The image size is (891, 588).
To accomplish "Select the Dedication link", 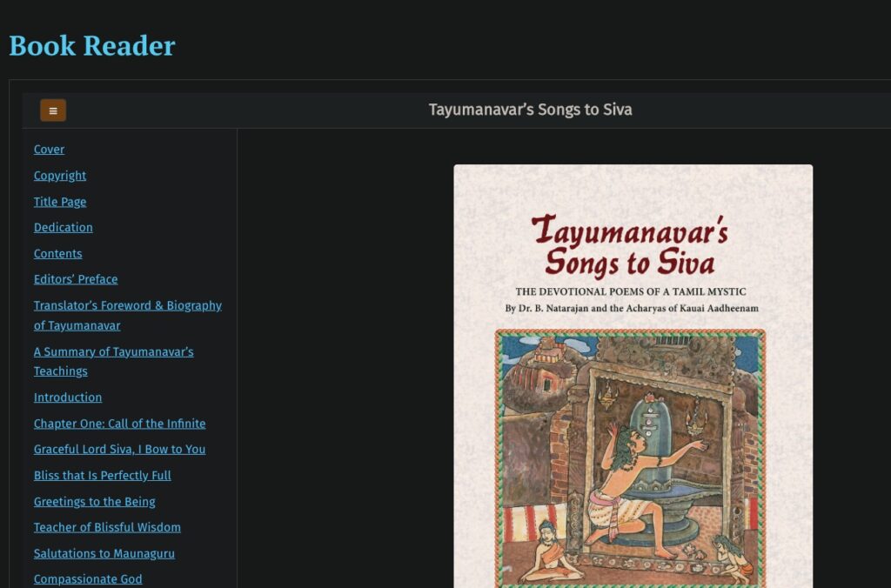I will [63, 228].
